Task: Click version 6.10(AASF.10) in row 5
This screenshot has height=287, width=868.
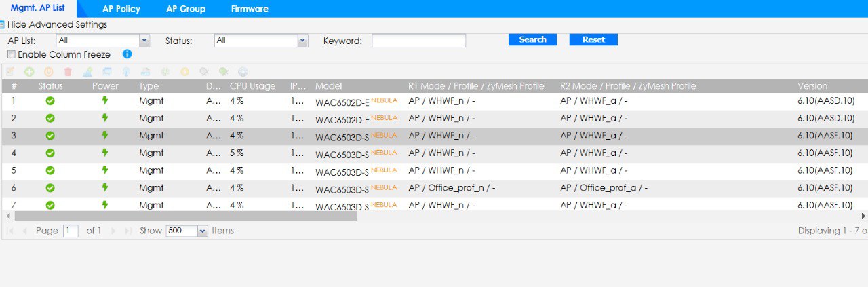Action: [x=825, y=170]
